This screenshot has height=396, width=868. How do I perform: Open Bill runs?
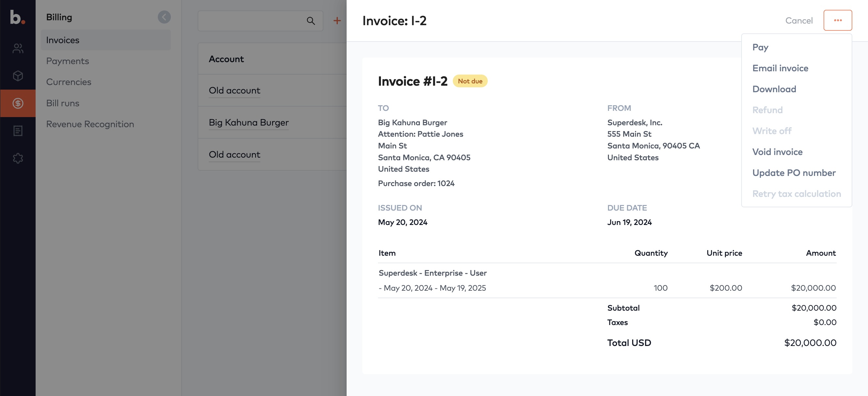(x=63, y=103)
